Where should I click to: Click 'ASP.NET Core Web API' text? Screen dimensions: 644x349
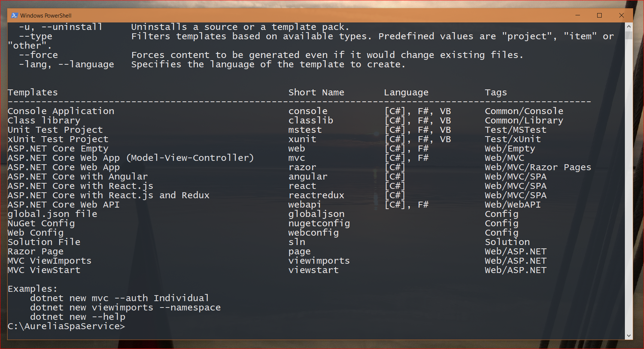pos(64,205)
